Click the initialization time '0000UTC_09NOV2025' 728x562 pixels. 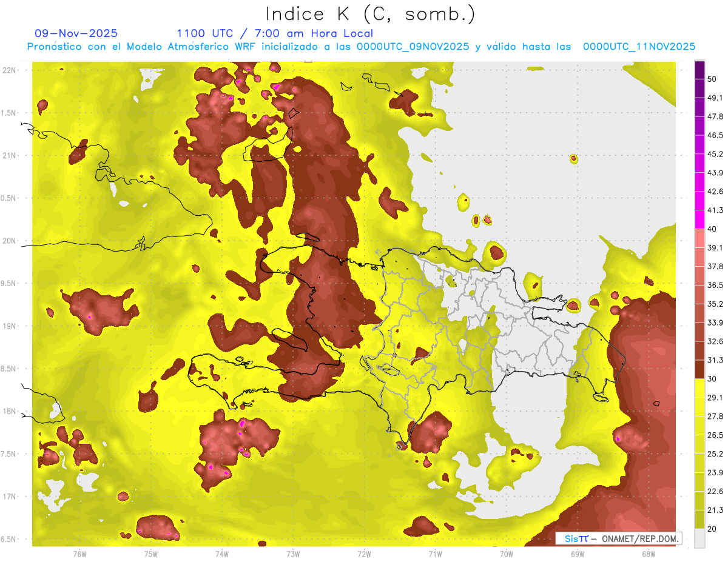pos(413,47)
